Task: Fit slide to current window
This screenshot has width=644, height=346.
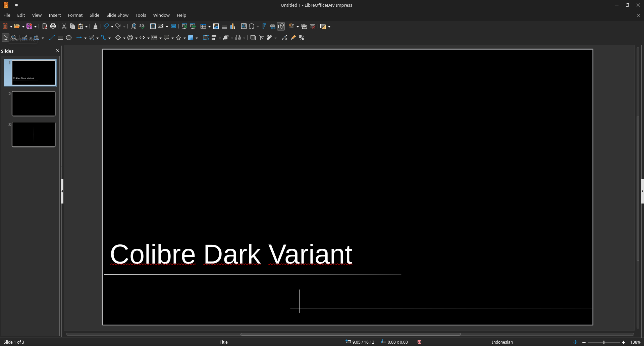Action: pos(576,342)
